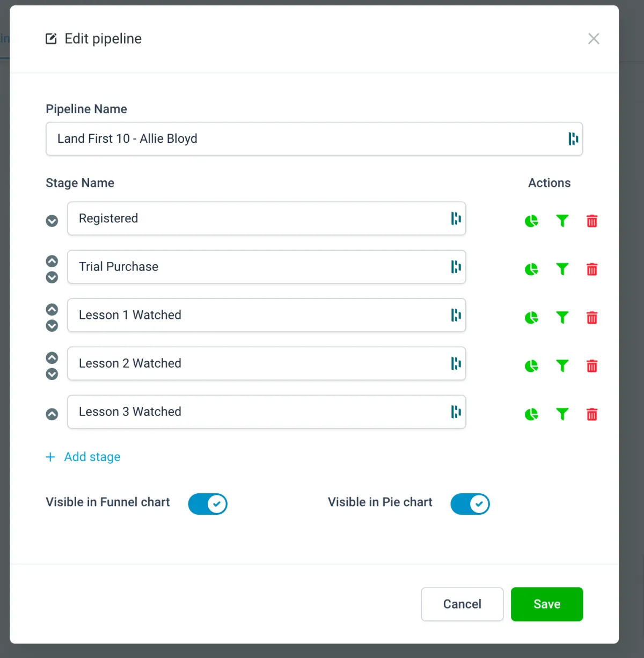Click funnel icon for Lesson 1 Watched
This screenshot has width=644, height=658.
point(562,317)
